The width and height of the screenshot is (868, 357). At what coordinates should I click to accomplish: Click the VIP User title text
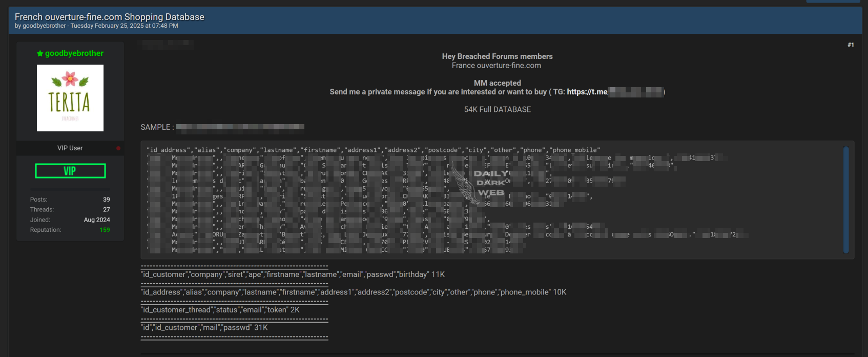click(x=70, y=148)
